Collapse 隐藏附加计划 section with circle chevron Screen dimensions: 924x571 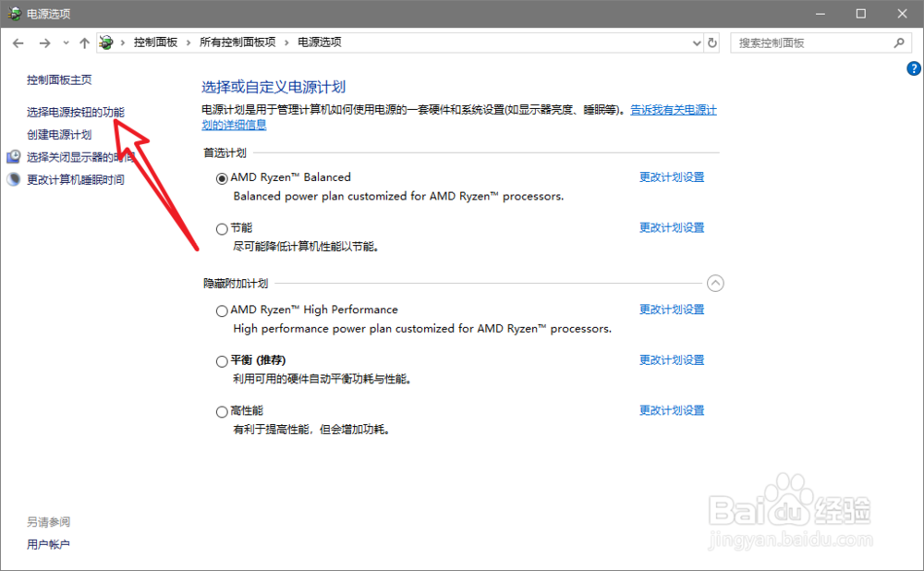(715, 284)
